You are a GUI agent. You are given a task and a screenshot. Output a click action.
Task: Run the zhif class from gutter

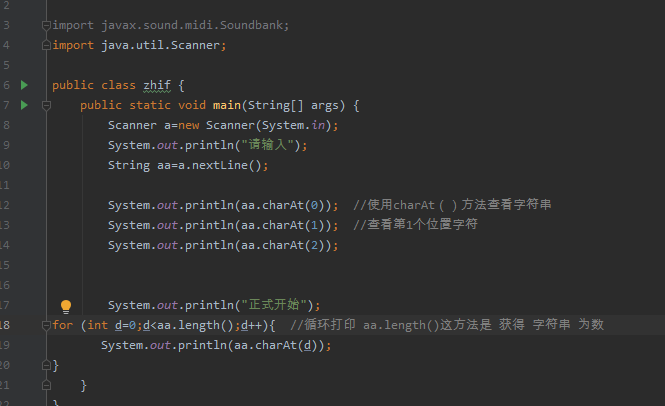click(x=24, y=85)
